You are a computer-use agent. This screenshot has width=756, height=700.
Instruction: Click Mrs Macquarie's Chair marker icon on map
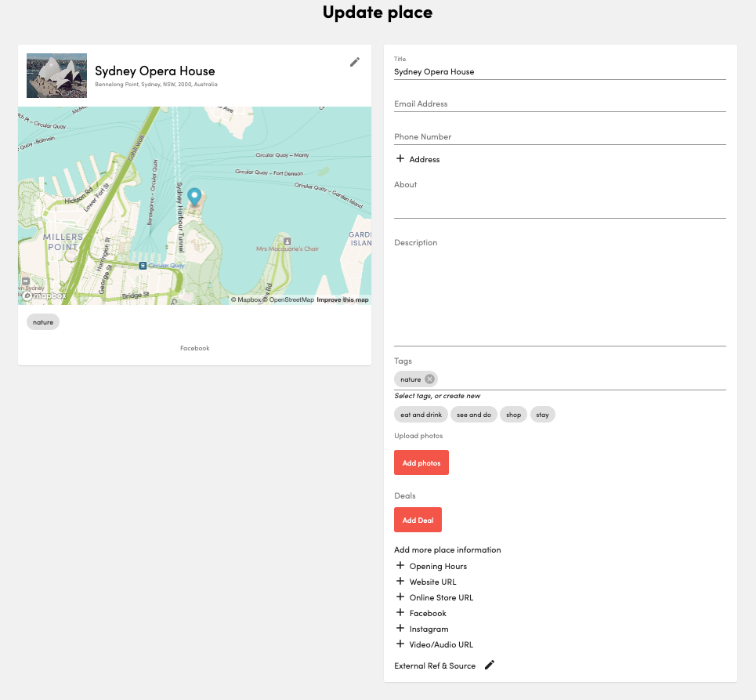tap(288, 241)
